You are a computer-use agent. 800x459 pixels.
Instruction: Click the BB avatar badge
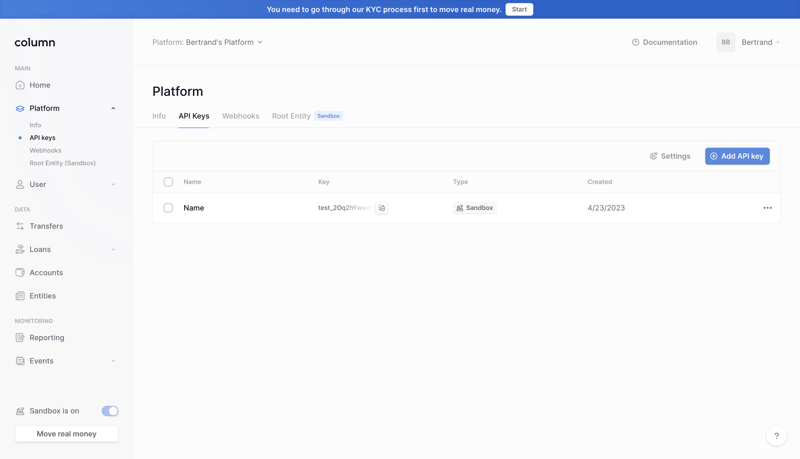(x=726, y=42)
